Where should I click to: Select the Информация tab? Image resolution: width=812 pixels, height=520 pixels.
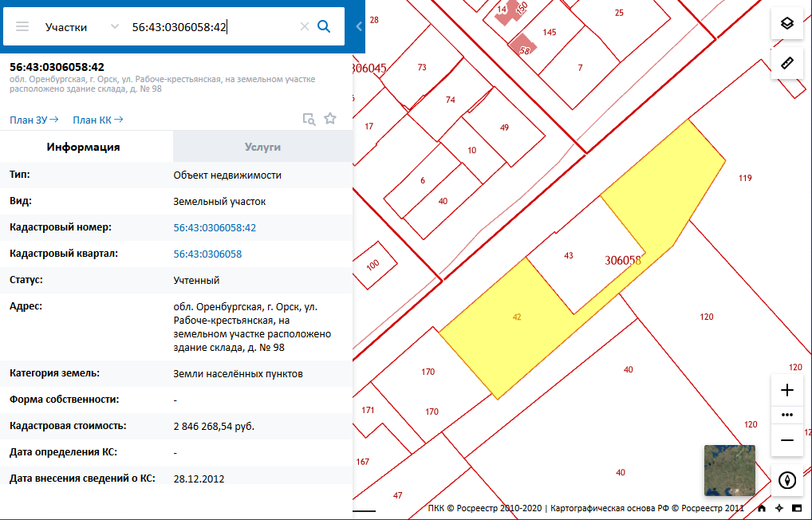83,147
